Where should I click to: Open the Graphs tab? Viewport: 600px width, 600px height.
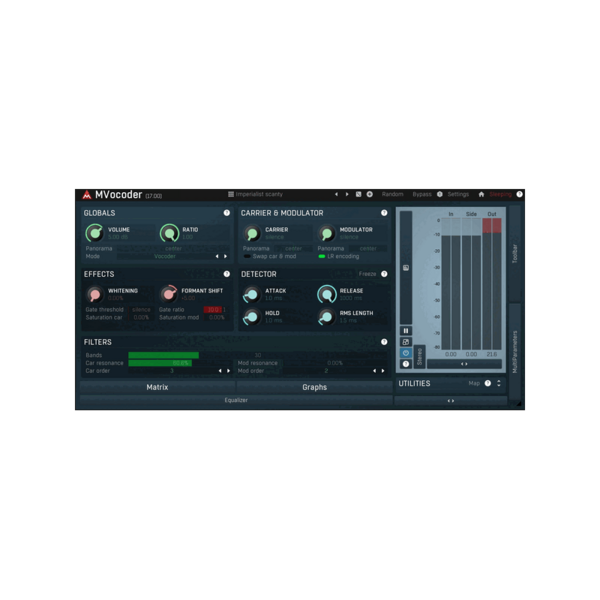(x=315, y=387)
